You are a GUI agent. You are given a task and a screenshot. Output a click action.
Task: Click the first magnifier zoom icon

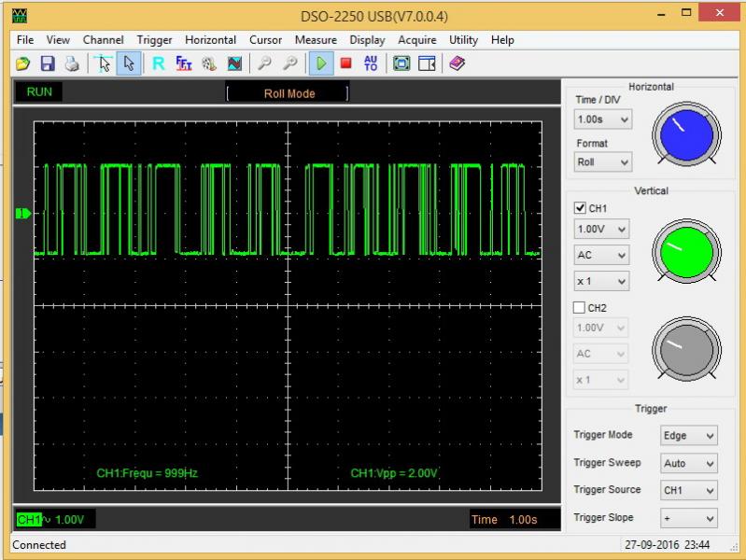point(264,63)
